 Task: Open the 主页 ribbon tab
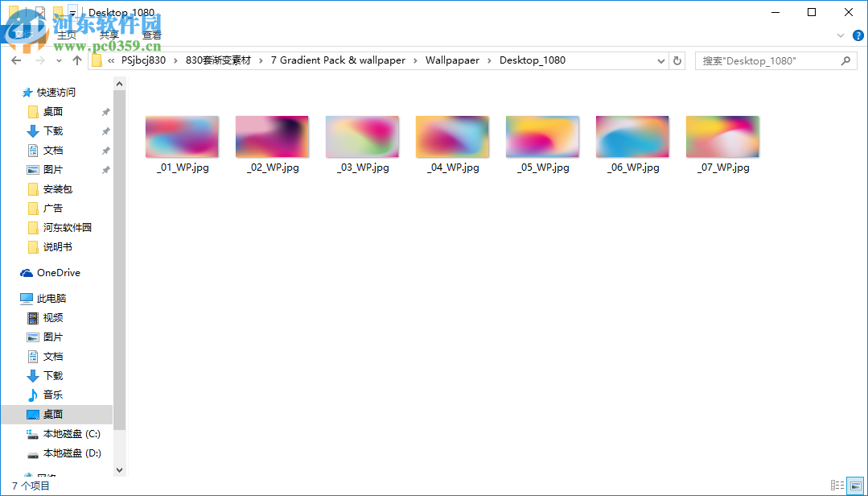coord(67,35)
